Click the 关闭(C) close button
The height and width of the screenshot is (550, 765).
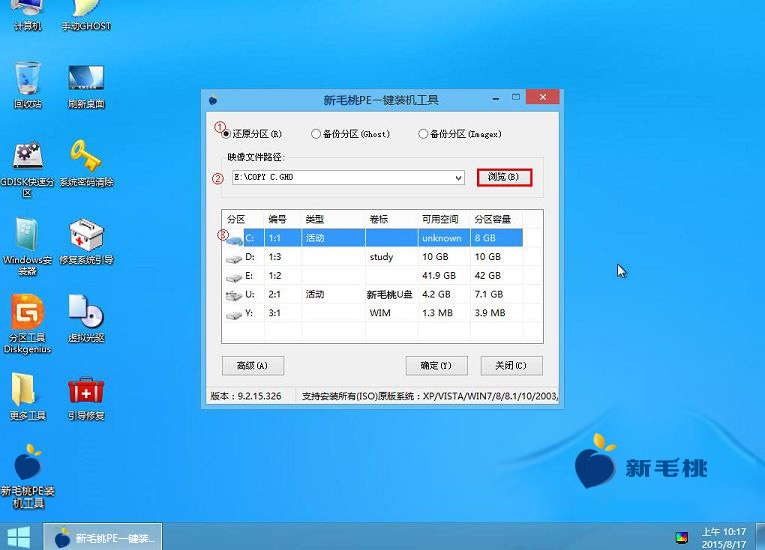coord(511,366)
